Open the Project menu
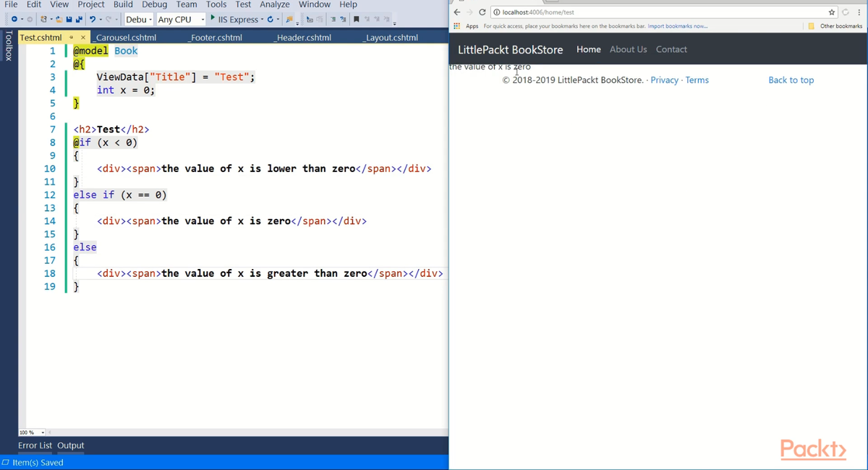The width and height of the screenshot is (868, 470). click(x=91, y=4)
